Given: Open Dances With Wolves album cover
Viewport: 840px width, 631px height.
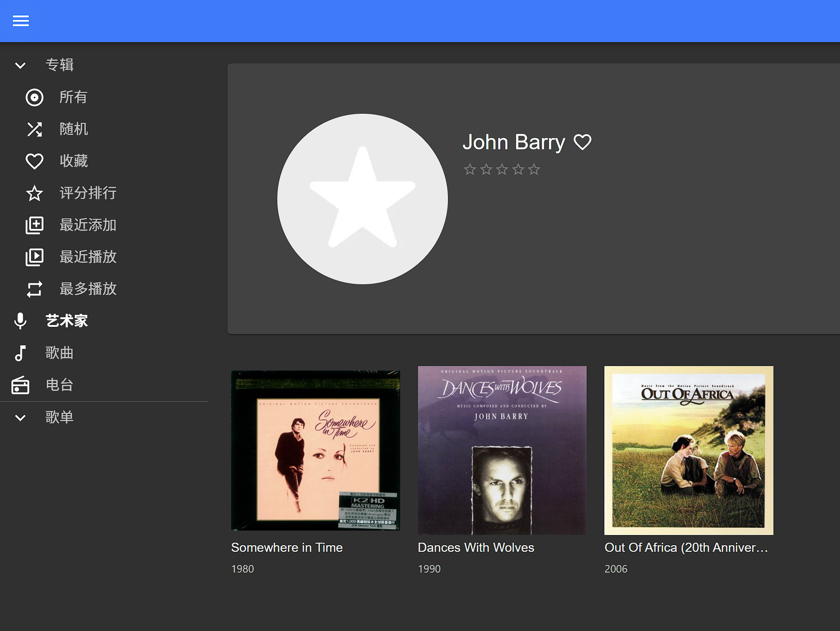Looking at the screenshot, I should pos(502,450).
